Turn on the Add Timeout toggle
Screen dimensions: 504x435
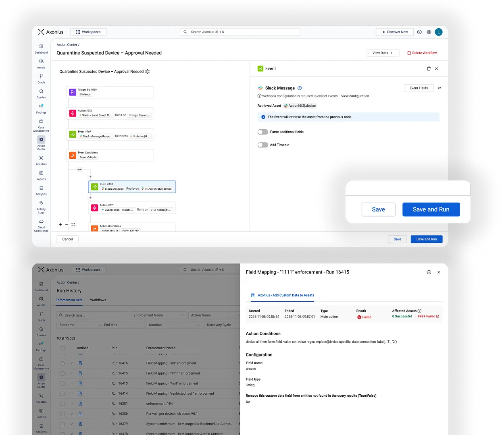point(263,145)
